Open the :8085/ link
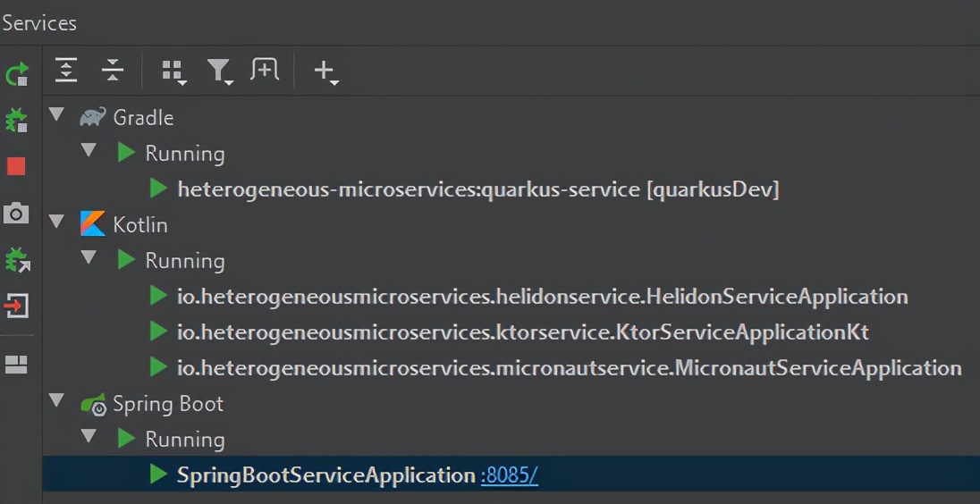980x504 pixels. [x=509, y=475]
